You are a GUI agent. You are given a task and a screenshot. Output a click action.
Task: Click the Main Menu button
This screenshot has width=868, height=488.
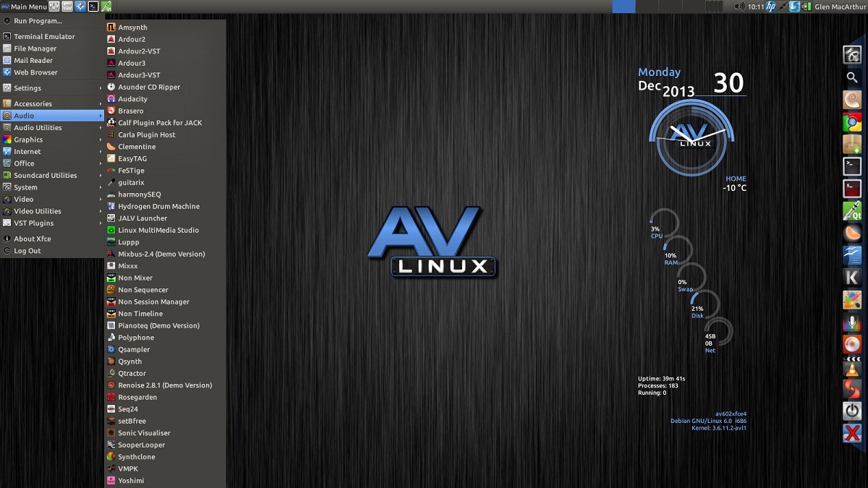[25, 6]
